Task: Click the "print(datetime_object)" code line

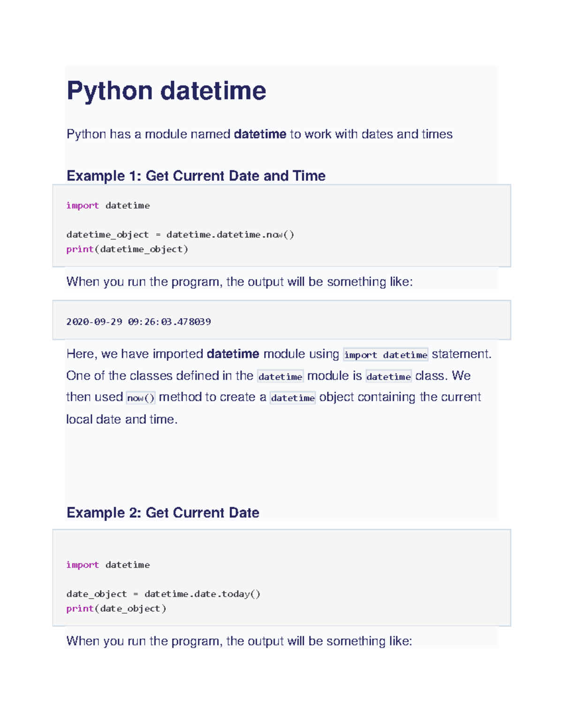Action: (127, 249)
